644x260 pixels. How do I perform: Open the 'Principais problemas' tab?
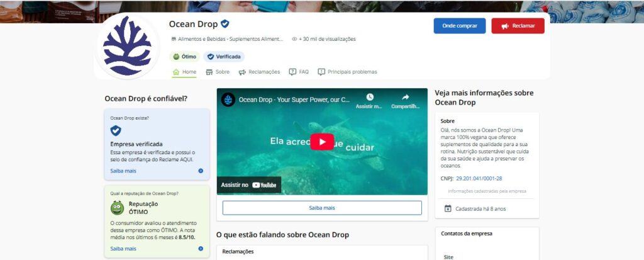tap(347, 72)
